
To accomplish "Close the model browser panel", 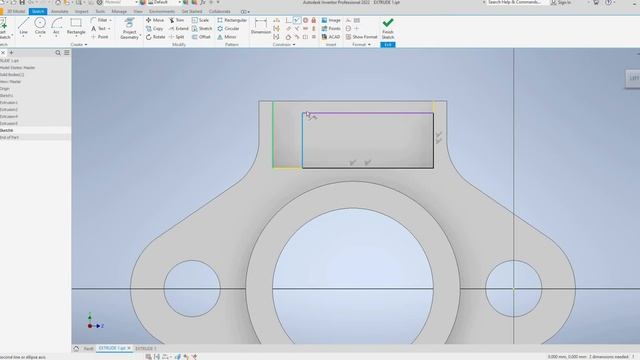I will 2,53.
